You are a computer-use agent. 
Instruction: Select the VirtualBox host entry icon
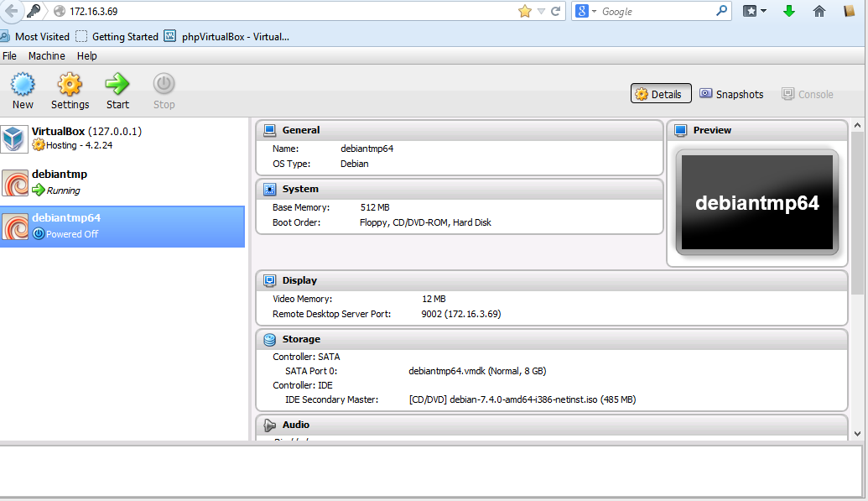[14, 138]
